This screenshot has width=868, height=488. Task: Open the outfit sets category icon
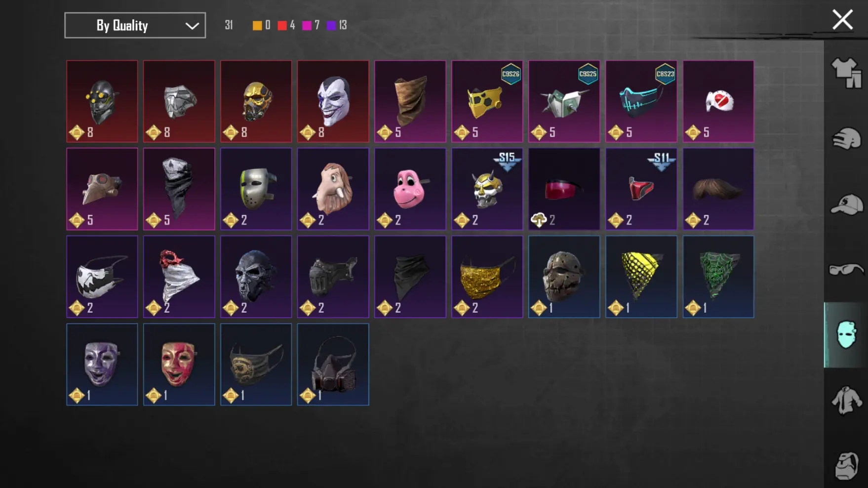846,73
